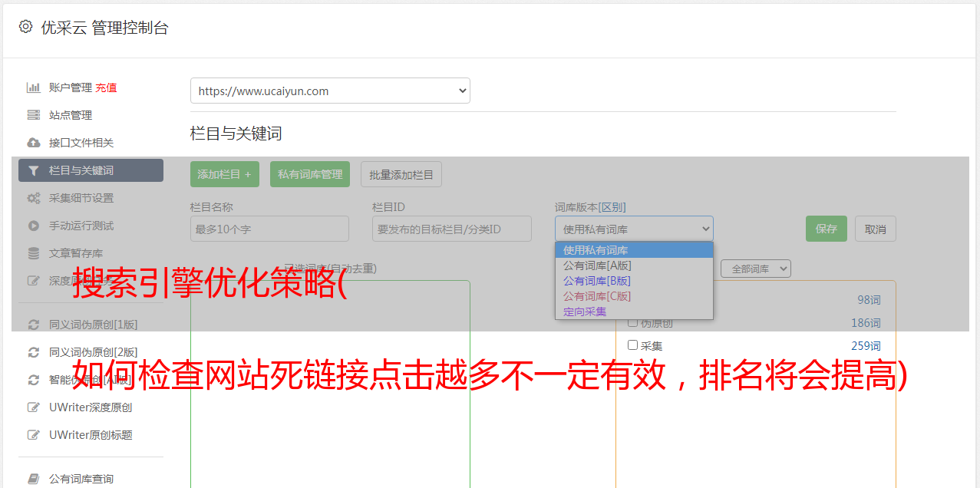Tick the 伪原创 checkbox
980x488 pixels.
click(633, 322)
